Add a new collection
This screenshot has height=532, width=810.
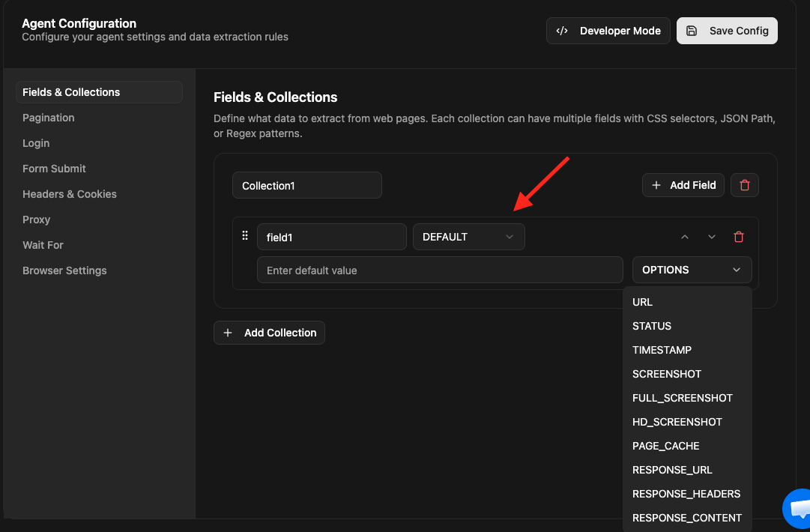click(269, 333)
